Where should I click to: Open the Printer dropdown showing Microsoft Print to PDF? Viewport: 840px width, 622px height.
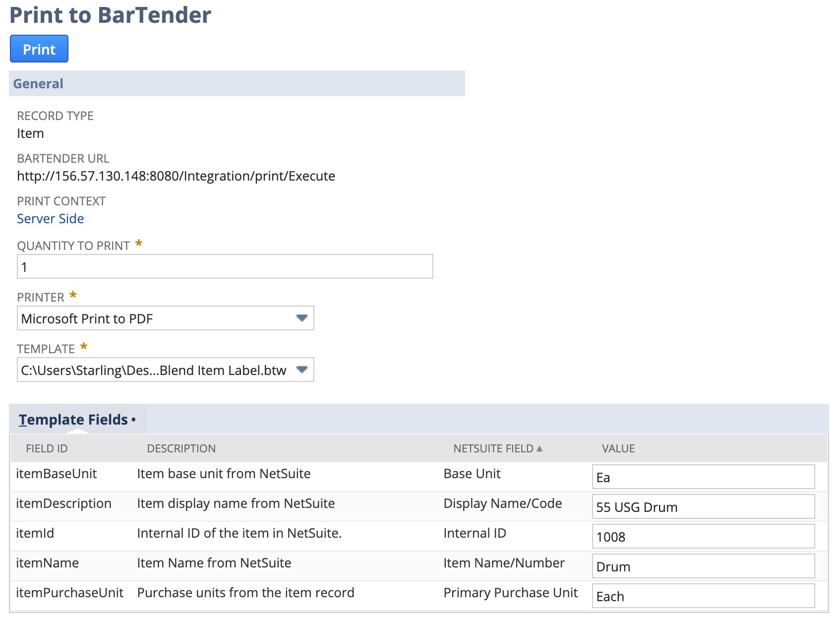pyautogui.click(x=165, y=318)
